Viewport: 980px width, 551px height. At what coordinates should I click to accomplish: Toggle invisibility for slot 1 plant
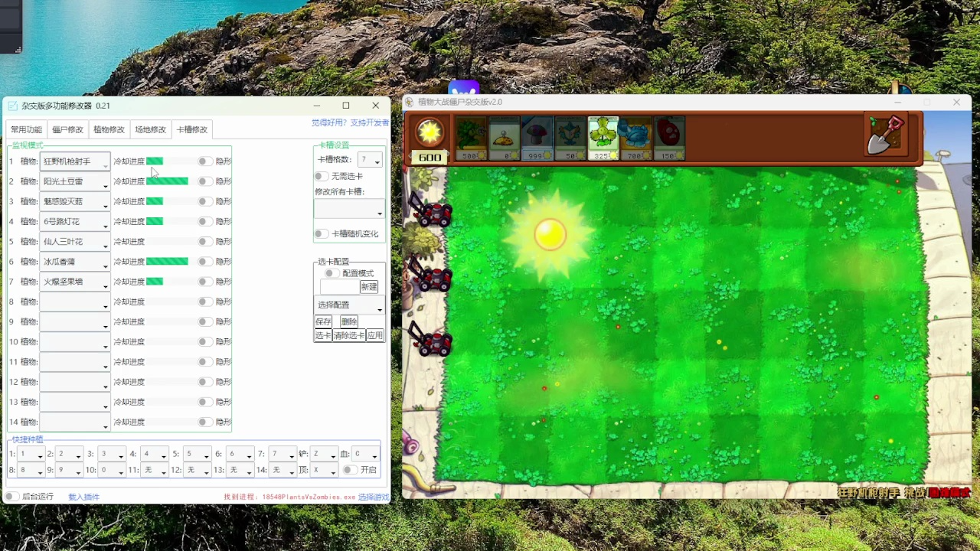click(204, 161)
